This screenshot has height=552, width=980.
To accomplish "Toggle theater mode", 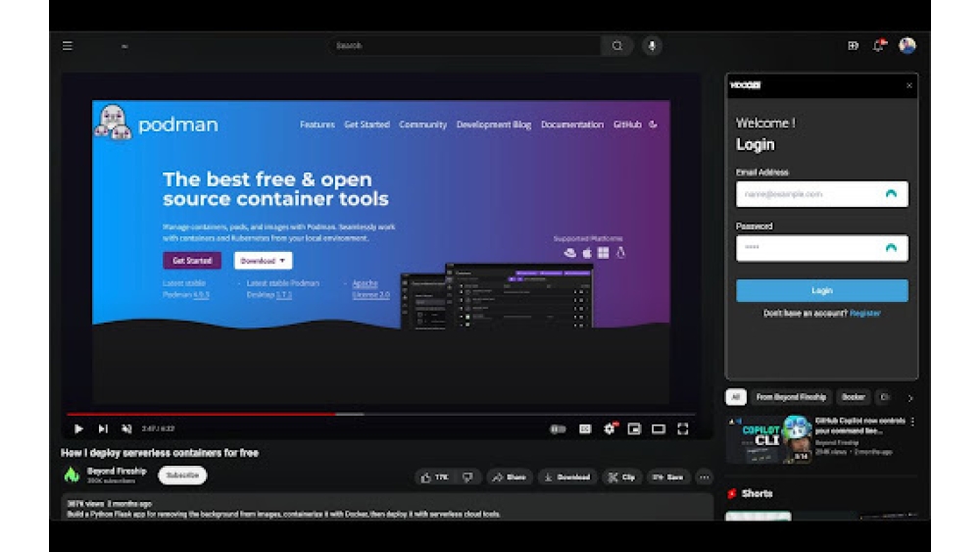I will (x=659, y=428).
